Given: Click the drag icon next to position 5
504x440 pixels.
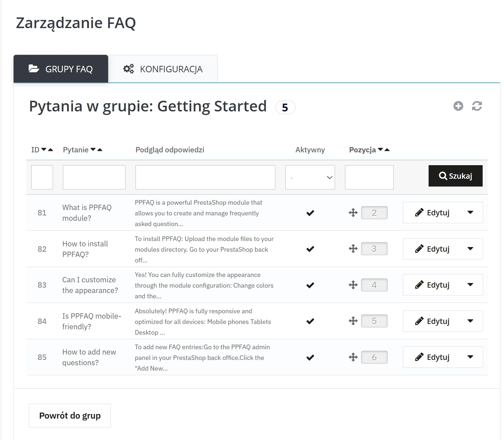Looking at the screenshot, I should point(353,321).
